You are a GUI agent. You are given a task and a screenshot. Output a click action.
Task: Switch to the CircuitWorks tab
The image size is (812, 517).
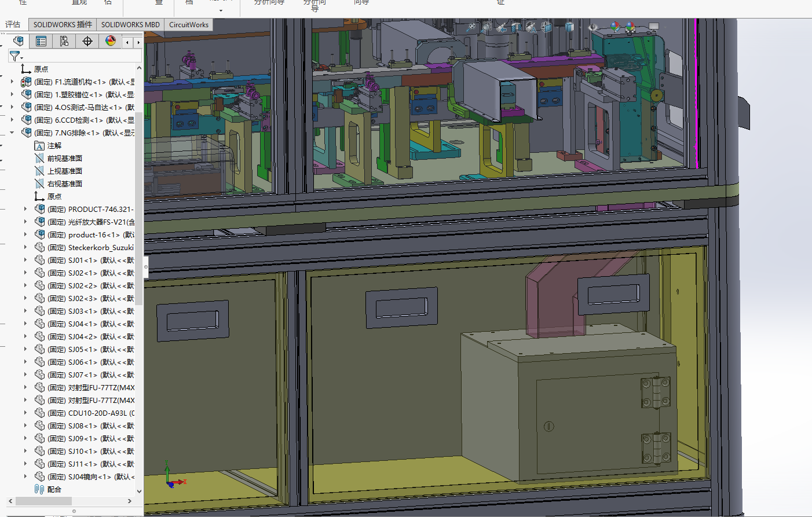coord(189,24)
